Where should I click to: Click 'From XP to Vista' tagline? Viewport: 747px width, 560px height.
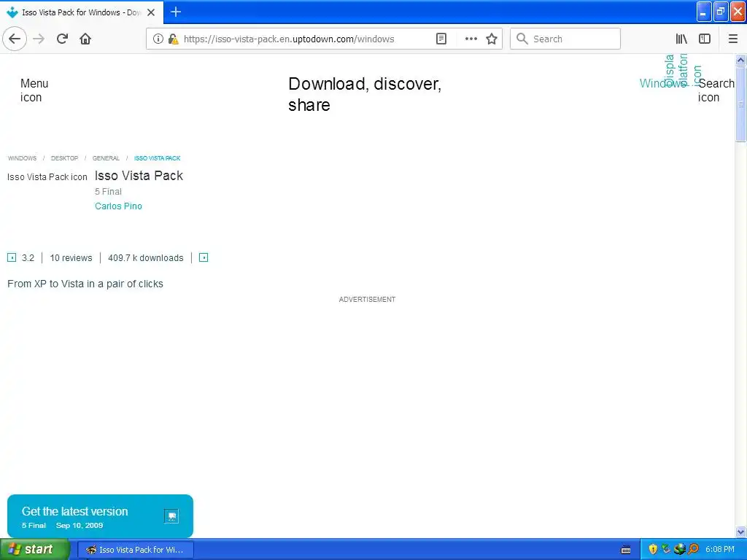85,284
